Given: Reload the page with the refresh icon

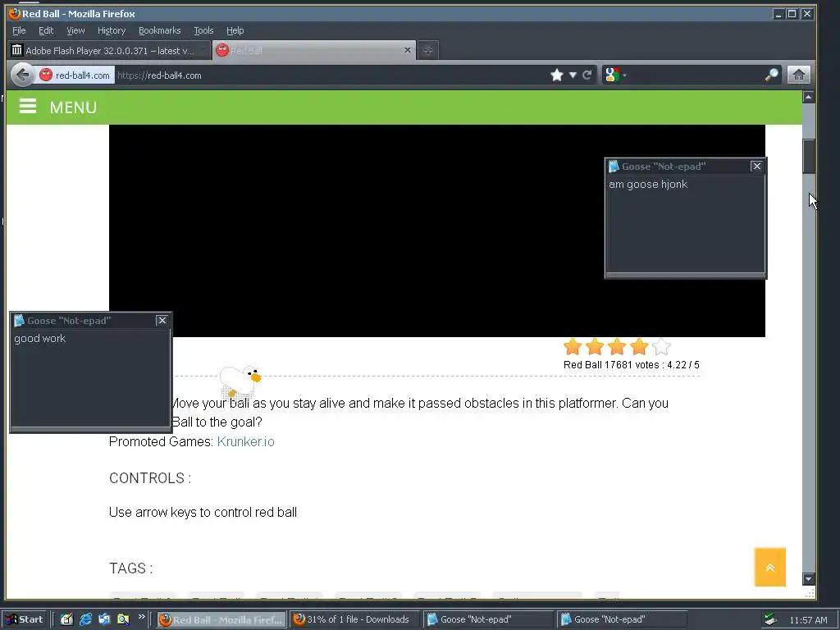Looking at the screenshot, I should pyautogui.click(x=587, y=75).
